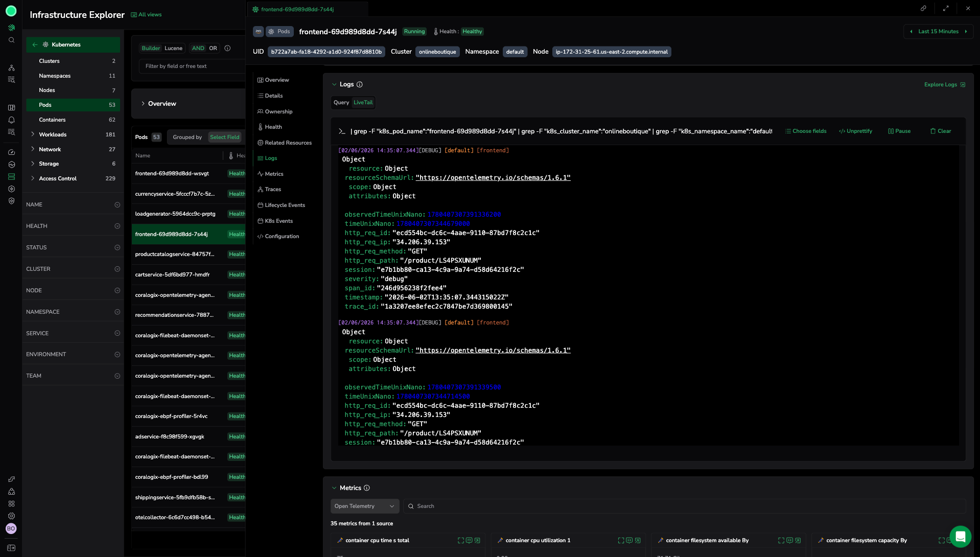Click the Filter by field or free text input
Screen dimensions: 980x557
(x=193, y=66)
